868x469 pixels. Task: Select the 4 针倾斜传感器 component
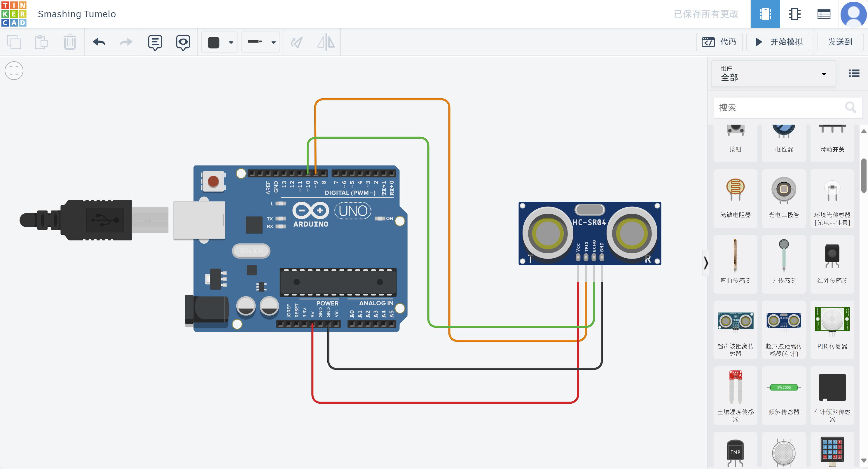tap(832, 395)
